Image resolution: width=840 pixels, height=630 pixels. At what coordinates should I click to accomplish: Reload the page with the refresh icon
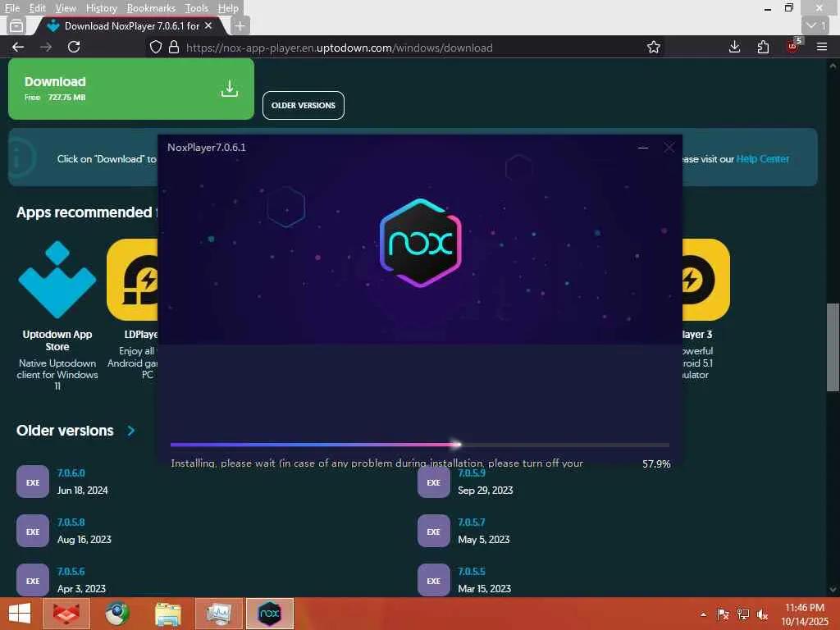[74, 47]
